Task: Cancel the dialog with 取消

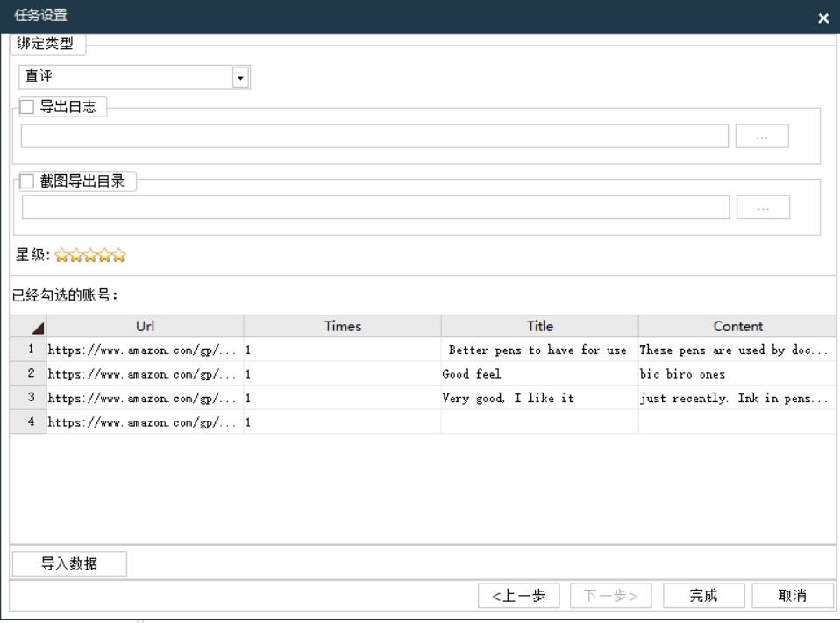Action: point(792,596)
